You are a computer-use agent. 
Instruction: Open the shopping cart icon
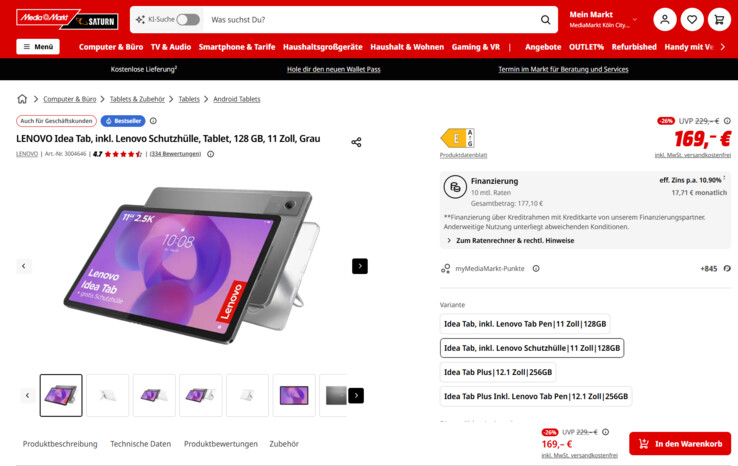pos(719,20)
